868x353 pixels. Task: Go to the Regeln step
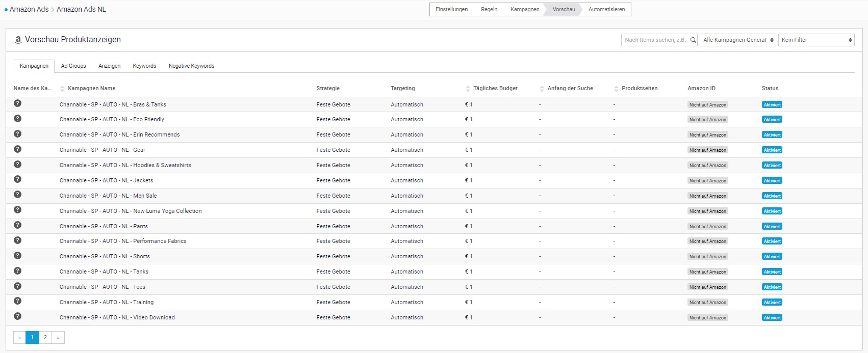click(489, 9)
